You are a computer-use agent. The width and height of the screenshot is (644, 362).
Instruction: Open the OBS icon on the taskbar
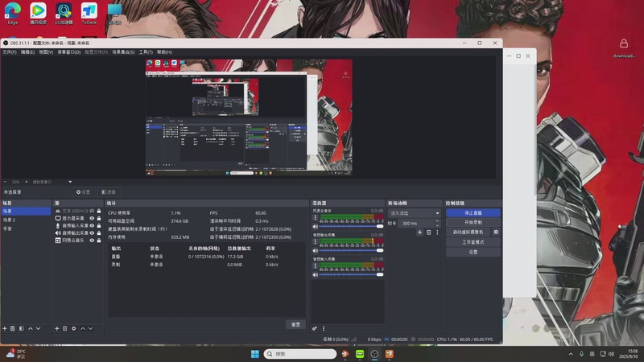pyautogui.click(x=374, y=354)
